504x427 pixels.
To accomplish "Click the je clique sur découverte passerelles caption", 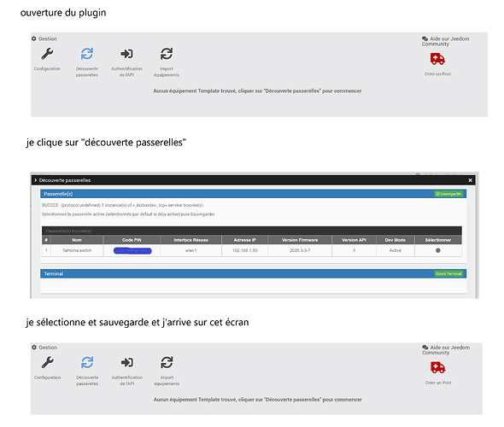I will (x=106, y=143).
